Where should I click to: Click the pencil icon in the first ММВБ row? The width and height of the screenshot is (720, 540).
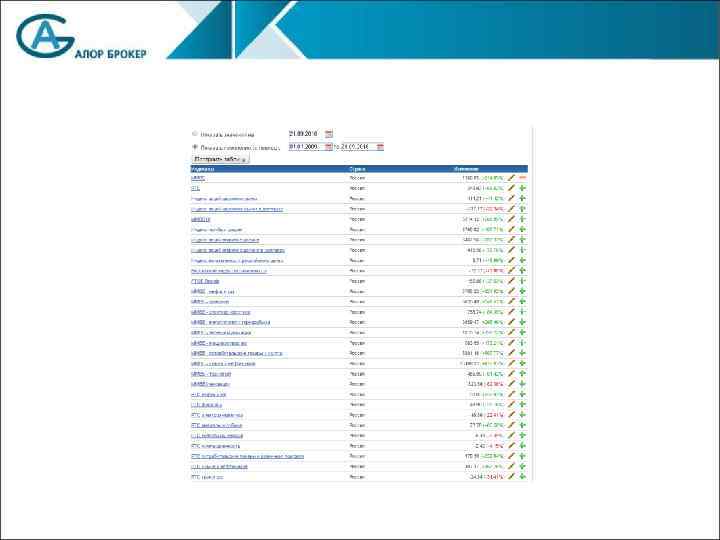coord(512,178)
